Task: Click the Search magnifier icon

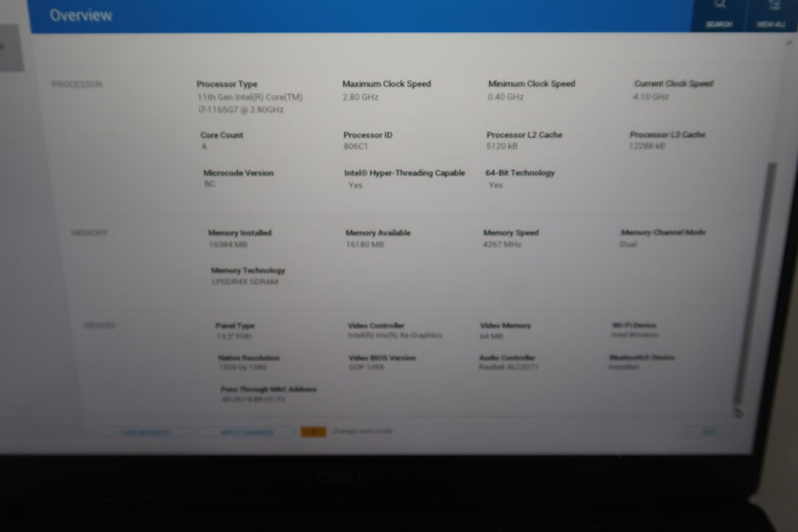Action: point(718,6)
